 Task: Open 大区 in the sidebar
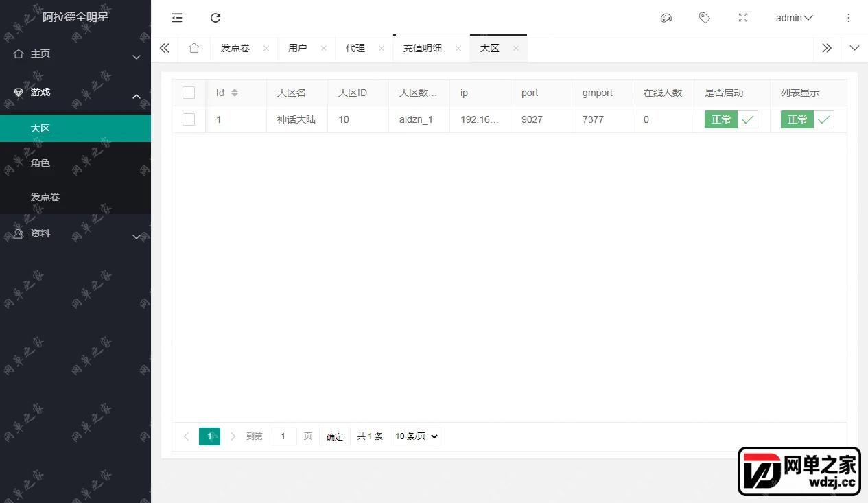point(75,128)
